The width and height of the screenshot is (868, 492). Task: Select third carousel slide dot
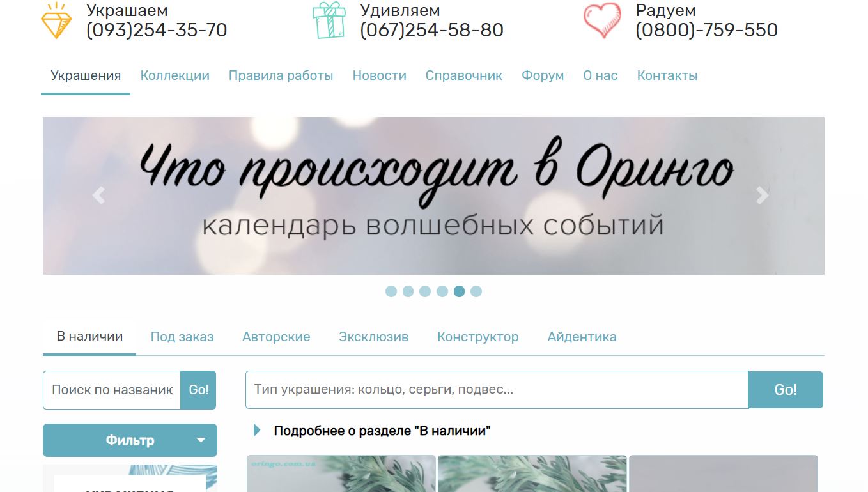pyautogui.click(x=425, y=291)
